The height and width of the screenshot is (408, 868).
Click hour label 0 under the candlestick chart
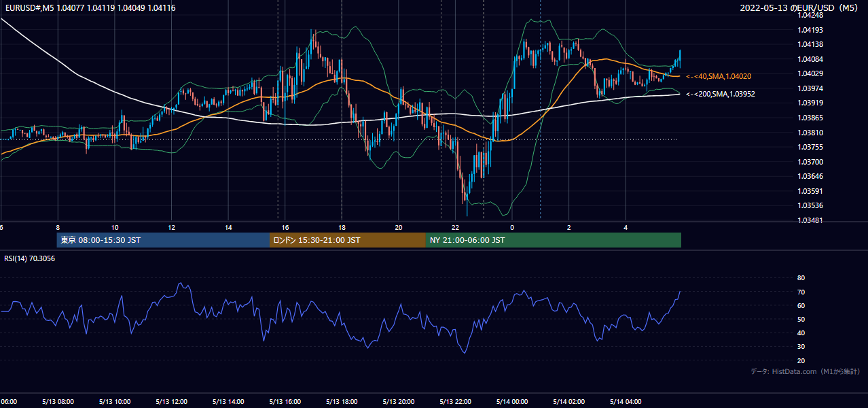coord(512,228)
